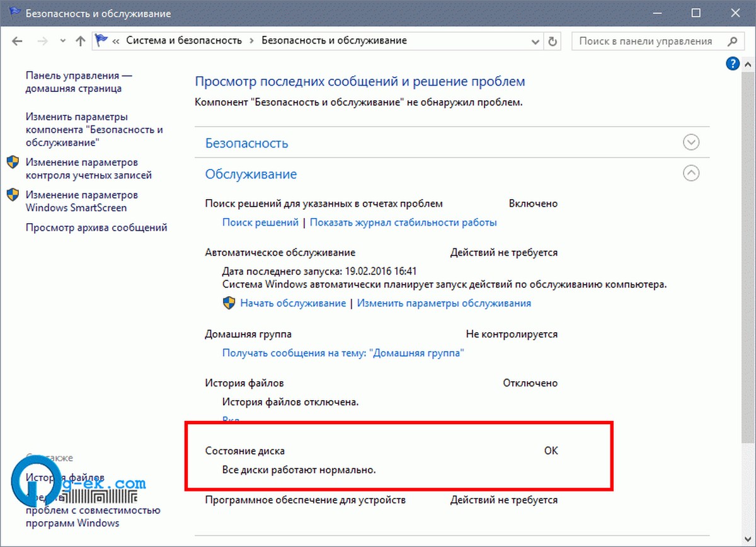This screenshot has height=547, width=756.
Task: Click shield icon beside Windows SmartScreen
Action: (x=13, y=195)
